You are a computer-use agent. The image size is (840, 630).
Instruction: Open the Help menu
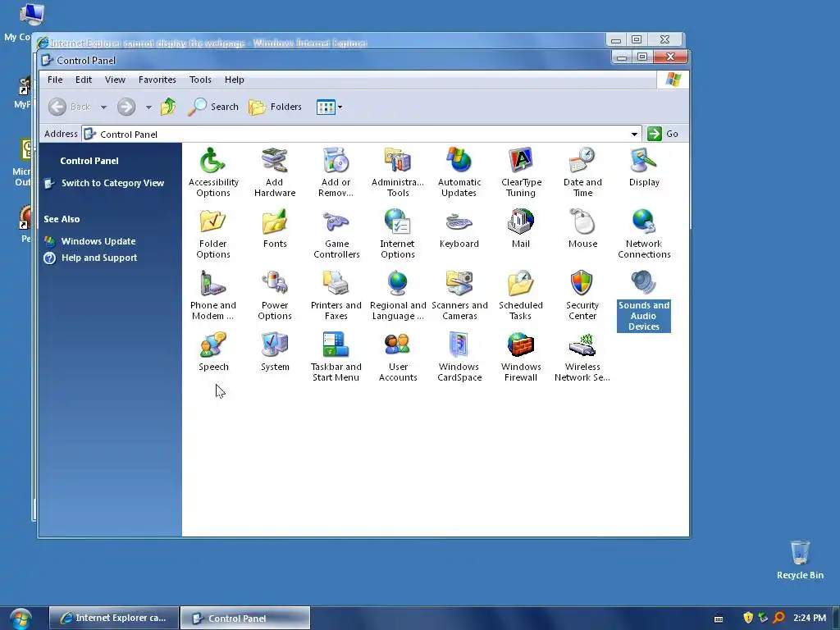click(x=234, y=80)
